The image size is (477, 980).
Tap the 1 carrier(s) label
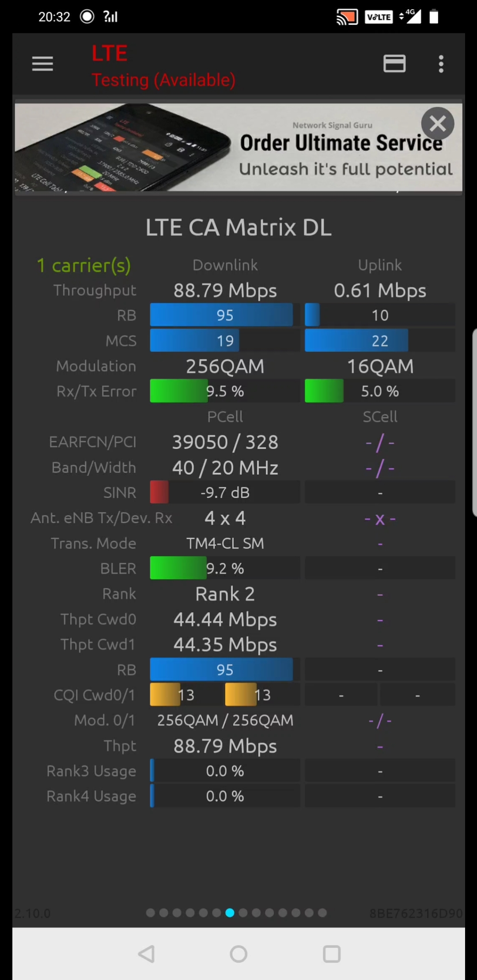click(84, 265)
